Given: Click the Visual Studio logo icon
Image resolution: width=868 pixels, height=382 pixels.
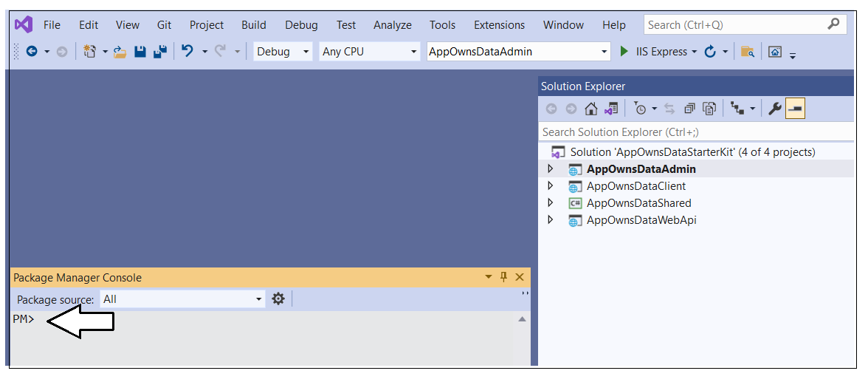Looking at the screenshot, I should [x=24, y=24].
